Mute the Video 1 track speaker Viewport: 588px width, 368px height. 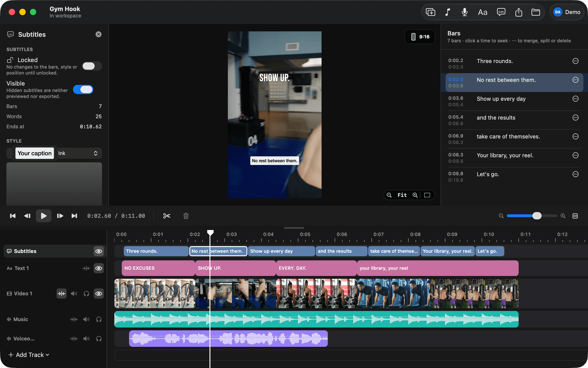[x=74, y=294]
